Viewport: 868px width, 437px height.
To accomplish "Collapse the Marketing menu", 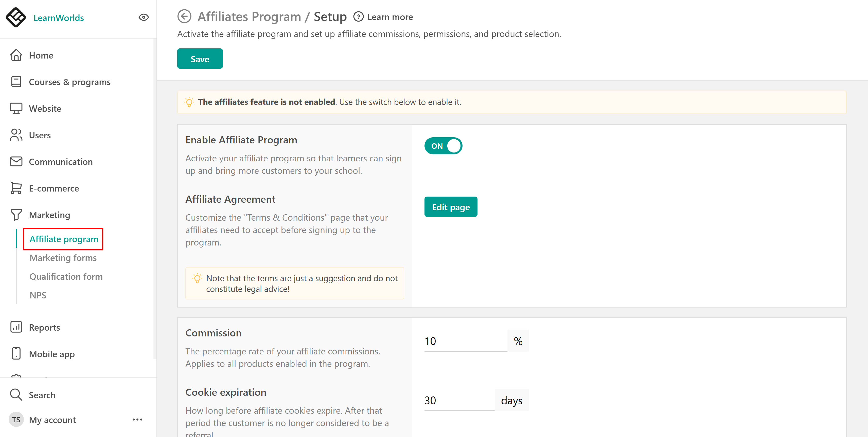I will (x=49, y=215).
